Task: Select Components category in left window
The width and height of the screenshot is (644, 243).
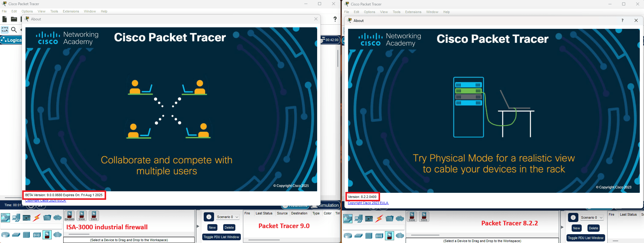Action: click(26, 218)
